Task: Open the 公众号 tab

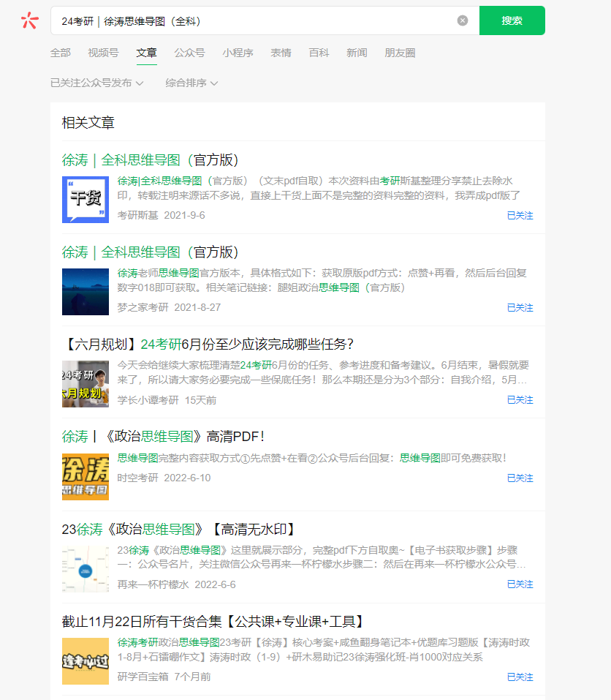Action: (x=189, y=53)
